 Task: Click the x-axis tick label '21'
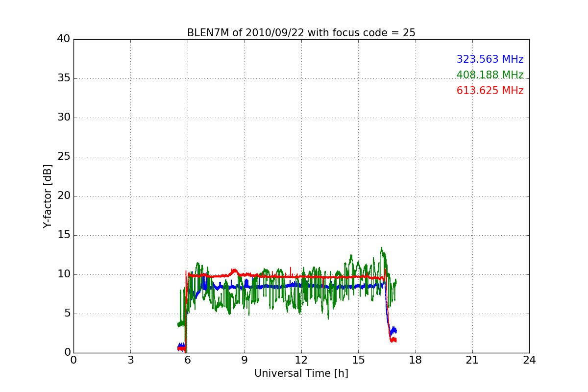(x=472, y=360)
